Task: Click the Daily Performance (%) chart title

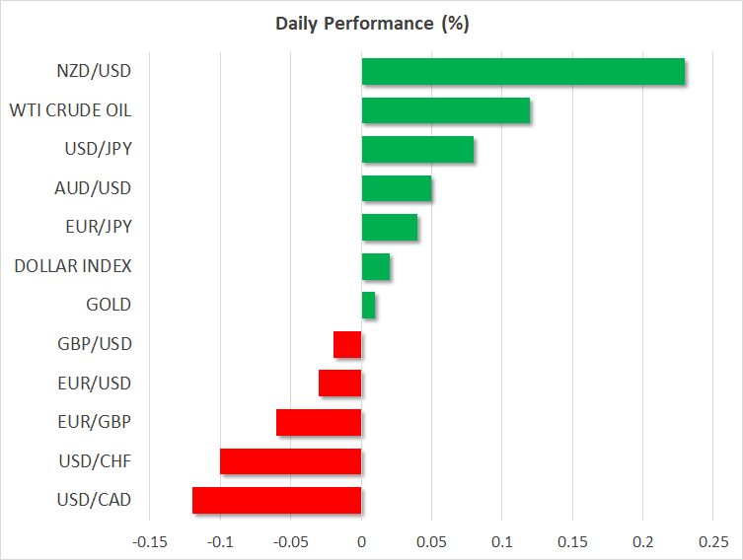Action: pos(371,24)
